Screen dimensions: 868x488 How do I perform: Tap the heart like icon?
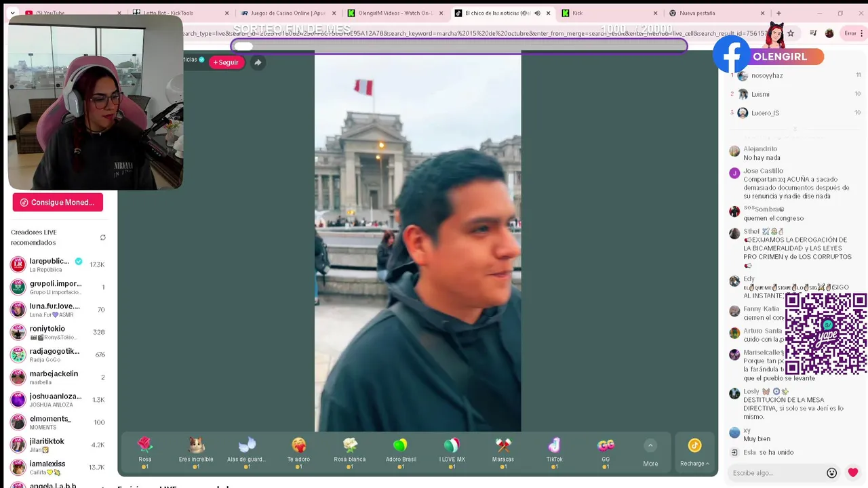tap(853, 473)
